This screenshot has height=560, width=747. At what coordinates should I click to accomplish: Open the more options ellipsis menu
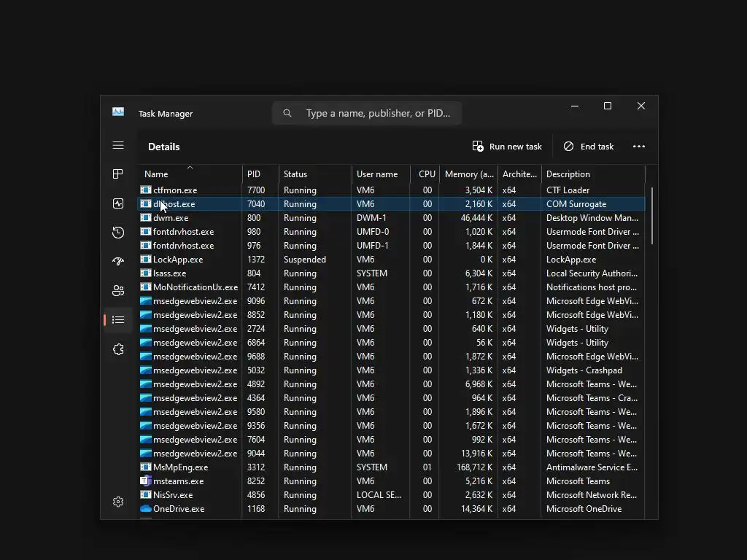(639, 146)
